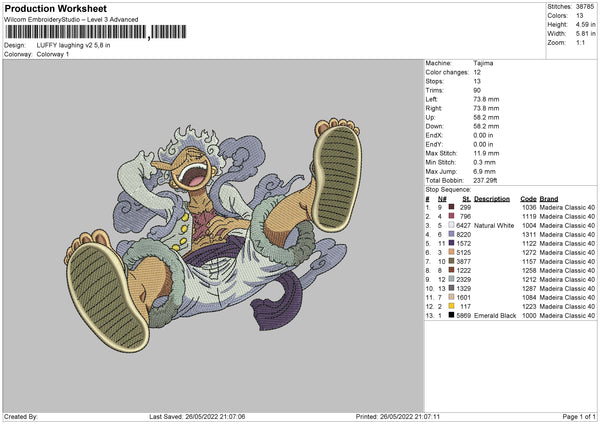Click the Color changes value '12'

point(477,72)
